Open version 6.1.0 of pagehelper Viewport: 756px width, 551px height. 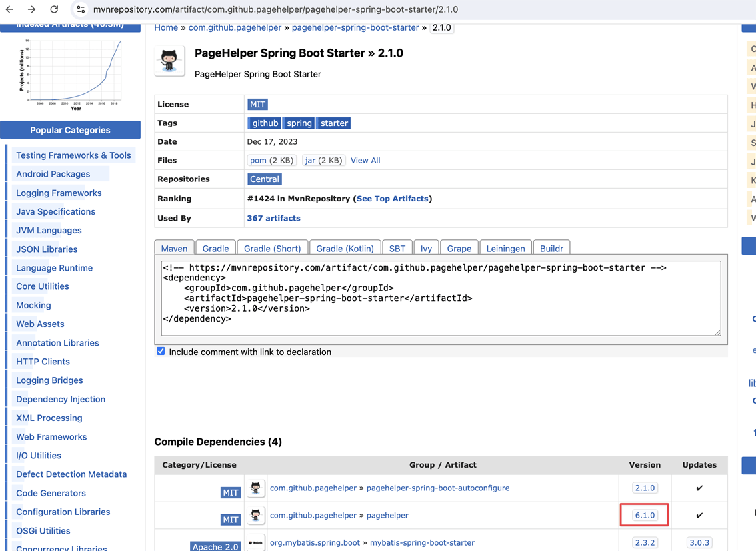(644, 515)
